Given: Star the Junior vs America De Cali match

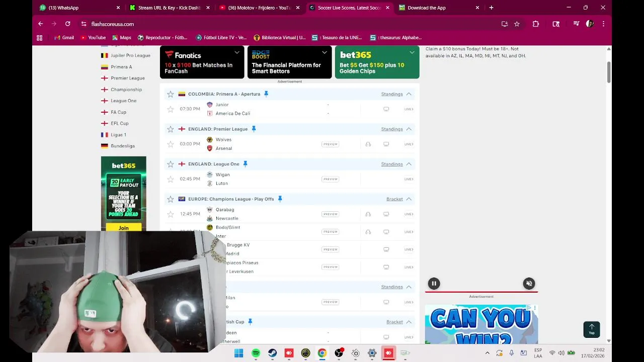Looking at the screenshot, I should tap(171, 109).
